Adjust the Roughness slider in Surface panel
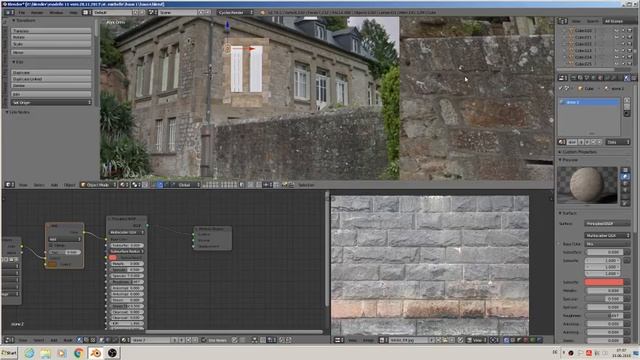640x360 pixels. coord(604,316)
